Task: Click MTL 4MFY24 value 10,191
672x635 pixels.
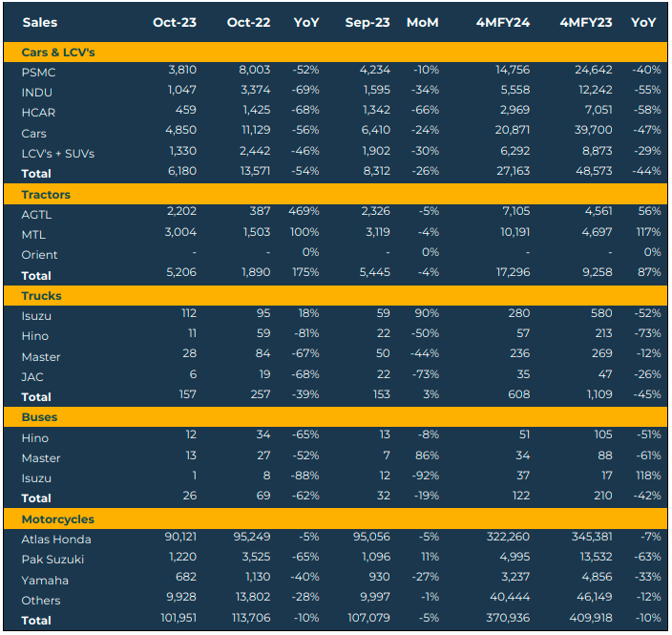Action: (x=515, y=232)
